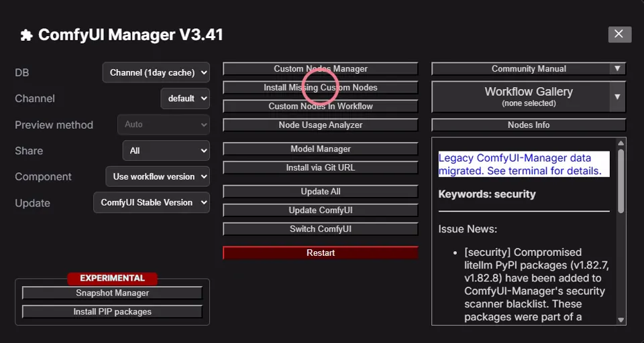Click Install PIP packages
The image size is (644, 343).
pos(112,312)
